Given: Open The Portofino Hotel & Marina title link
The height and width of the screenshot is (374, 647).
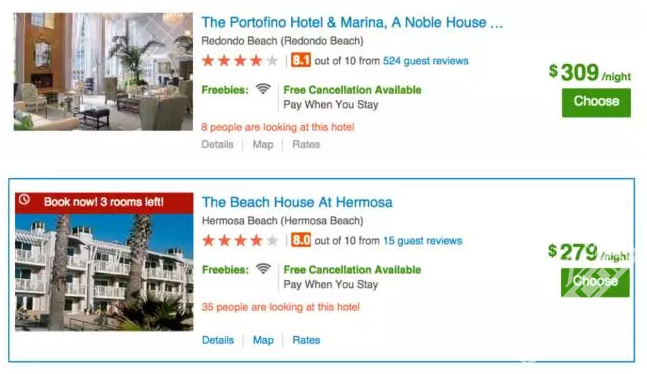Looking at the screenshot, I should [352, 22].
